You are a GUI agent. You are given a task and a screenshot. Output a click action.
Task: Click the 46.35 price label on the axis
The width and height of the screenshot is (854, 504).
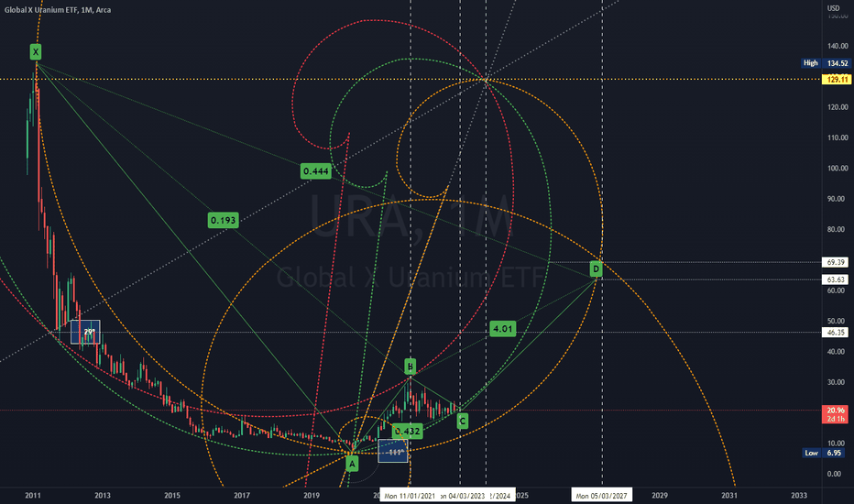coord(836,333)
